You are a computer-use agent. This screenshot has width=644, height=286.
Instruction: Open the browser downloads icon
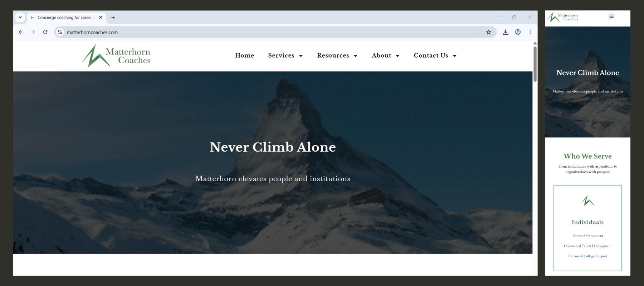point(505,32)
